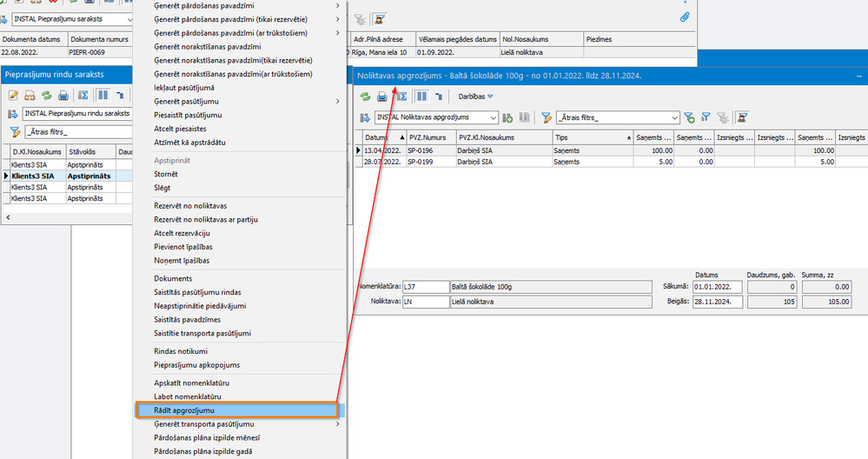The image size is (868, 459).
Task: Click the blue funnel apply filter icon
Action: [x=706, y=117]
